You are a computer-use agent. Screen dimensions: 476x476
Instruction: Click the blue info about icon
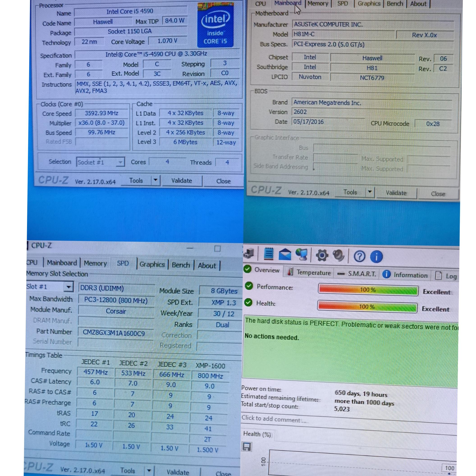(x=376, y=257)
